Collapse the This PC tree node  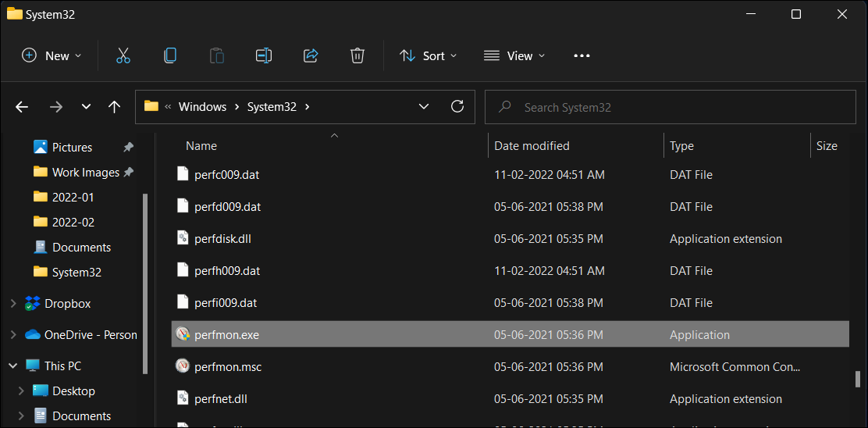13,366
